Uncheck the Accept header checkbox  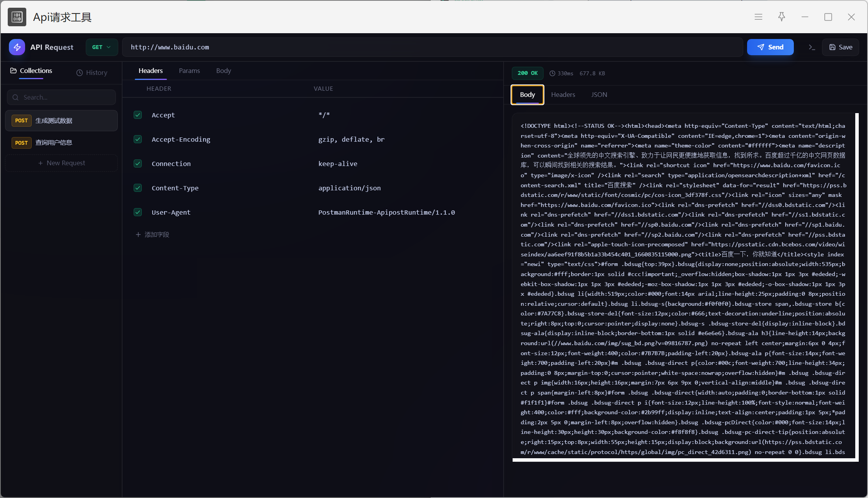pyautogui.click(x=138, y=115)
